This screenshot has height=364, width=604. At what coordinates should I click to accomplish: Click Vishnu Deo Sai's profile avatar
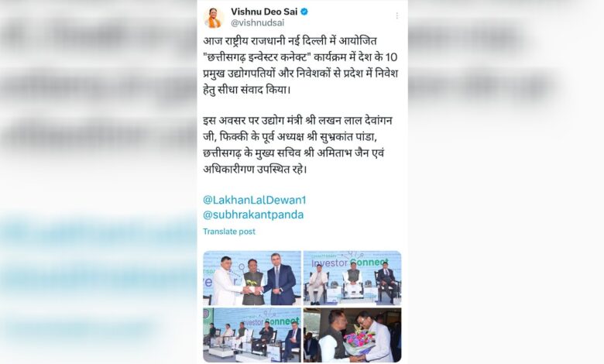click(x=214, y=18)
